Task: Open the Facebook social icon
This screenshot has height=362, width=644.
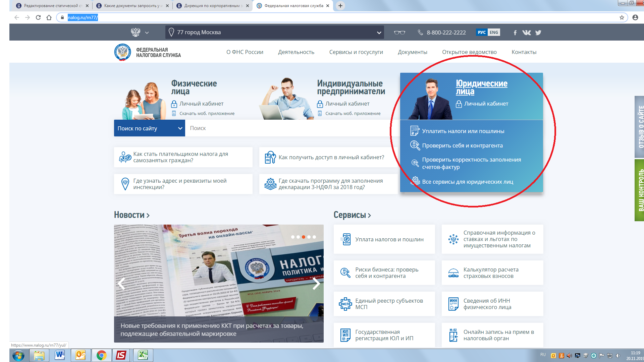Action: (x=515, y=33)
